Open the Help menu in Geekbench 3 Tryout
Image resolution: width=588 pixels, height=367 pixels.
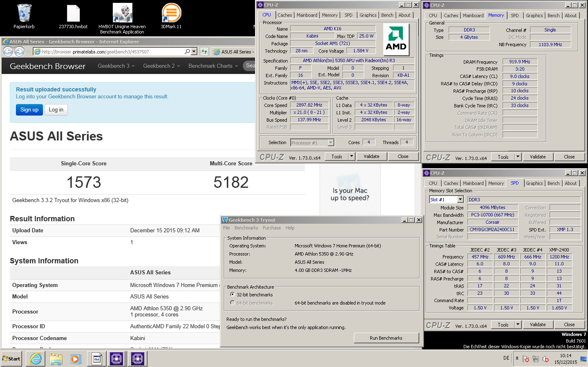pos(290,228)
